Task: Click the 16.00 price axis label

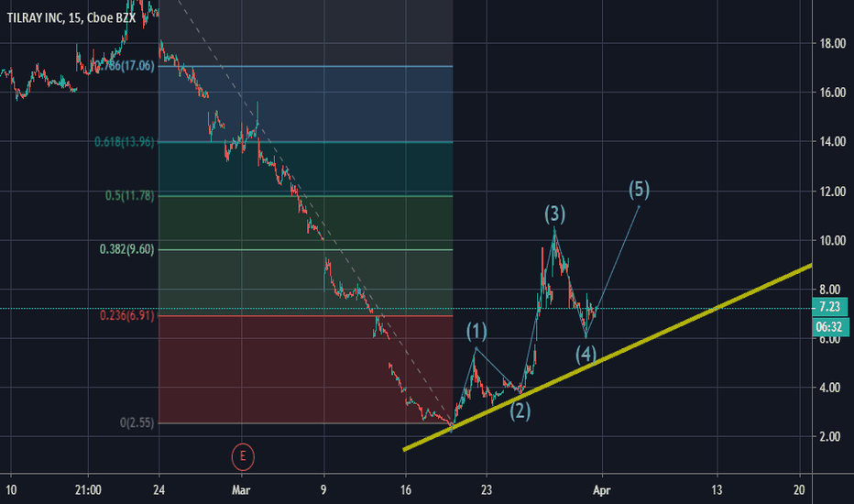Action: [833, 93]
